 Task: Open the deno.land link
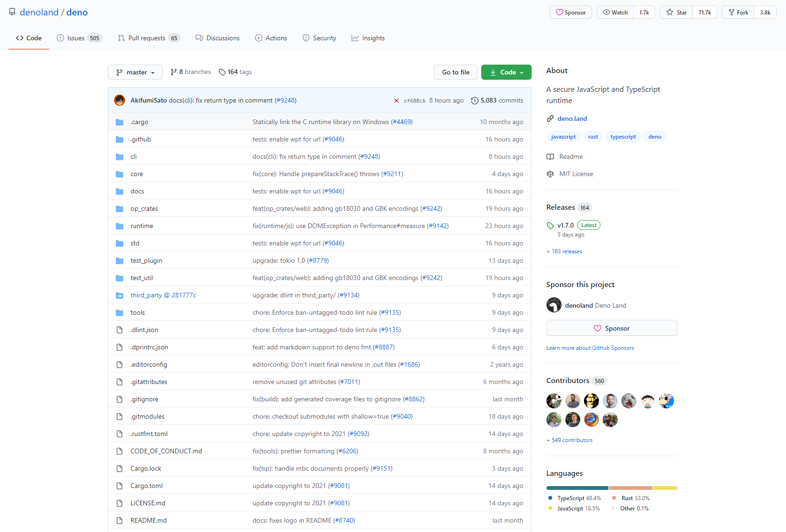pos(572,119)
